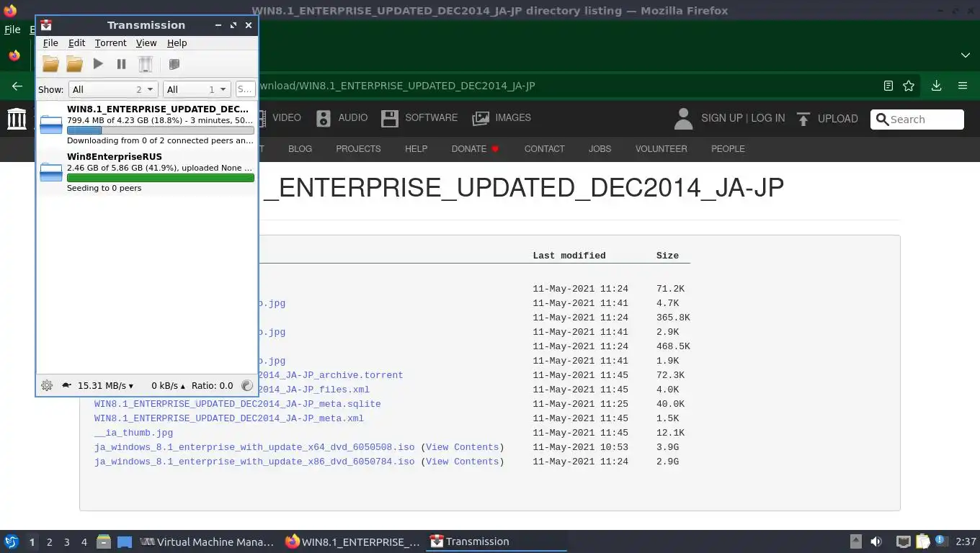Go back in Firefox
980x553 pixels.
(x=17, y=86)
